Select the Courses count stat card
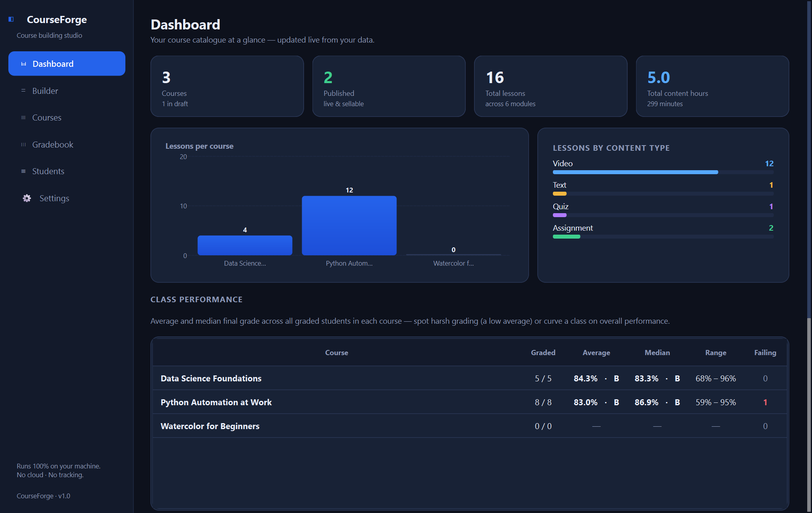The width and height of the screenshot is (812, 513). (x=227, y=86)
